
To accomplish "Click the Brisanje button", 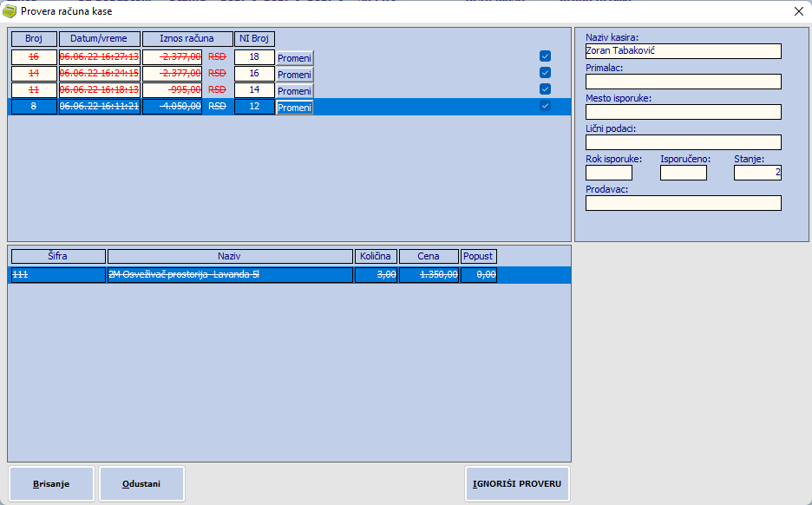I will click(51, 484).
